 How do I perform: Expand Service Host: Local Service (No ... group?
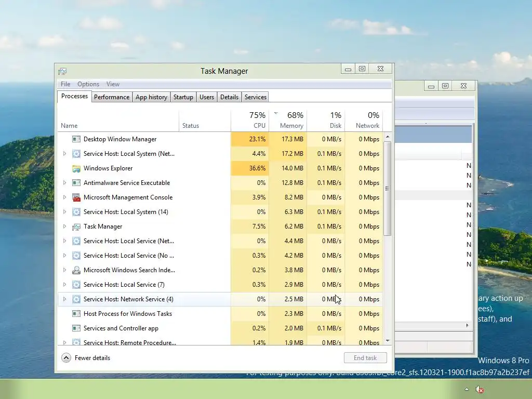click(x=64, y=256)
